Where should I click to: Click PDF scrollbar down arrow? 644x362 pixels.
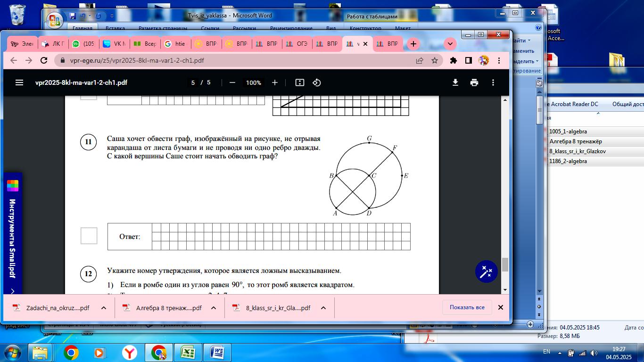tap(505, 290)
